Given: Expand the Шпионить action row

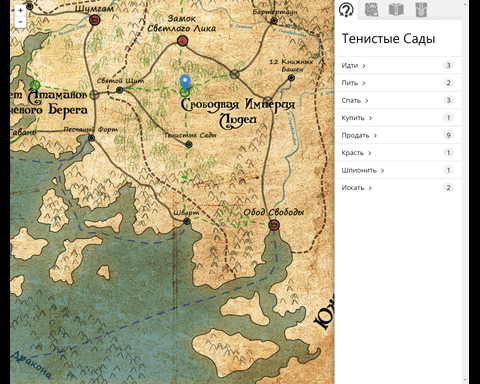Looking at the screenshot, I should 398,170.
